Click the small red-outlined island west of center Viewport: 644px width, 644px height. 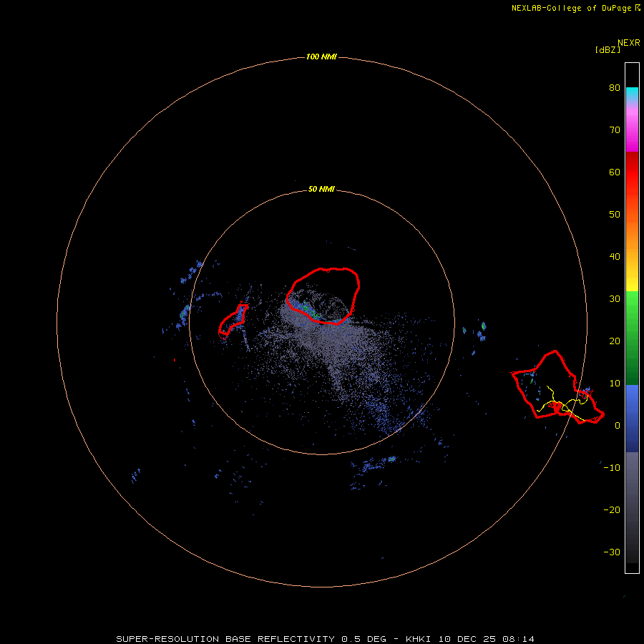(x=233, y=321)
